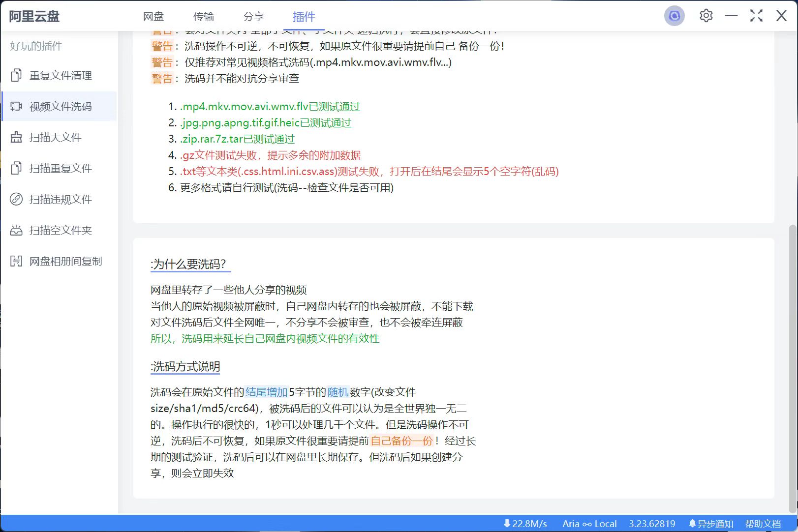Open 扫描重复文件 plugin entry
The width and height of the screenshot is (798, 532).
click(59, 168)
